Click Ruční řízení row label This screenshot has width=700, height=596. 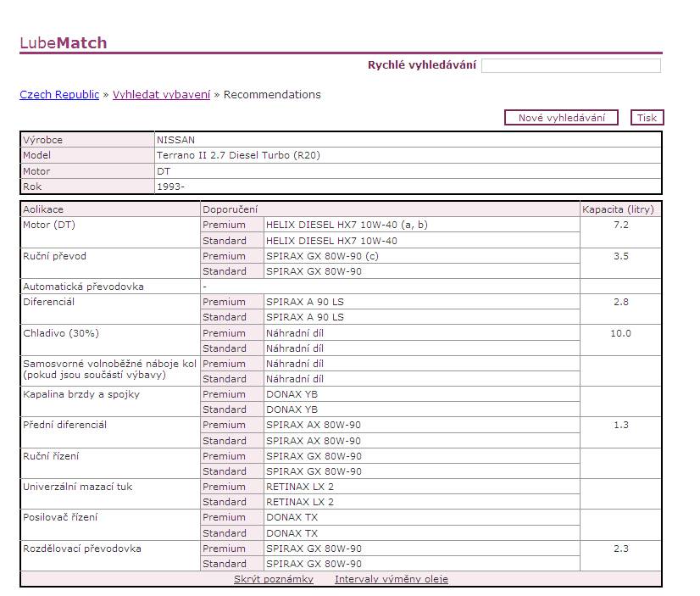(x=51, y=456)
